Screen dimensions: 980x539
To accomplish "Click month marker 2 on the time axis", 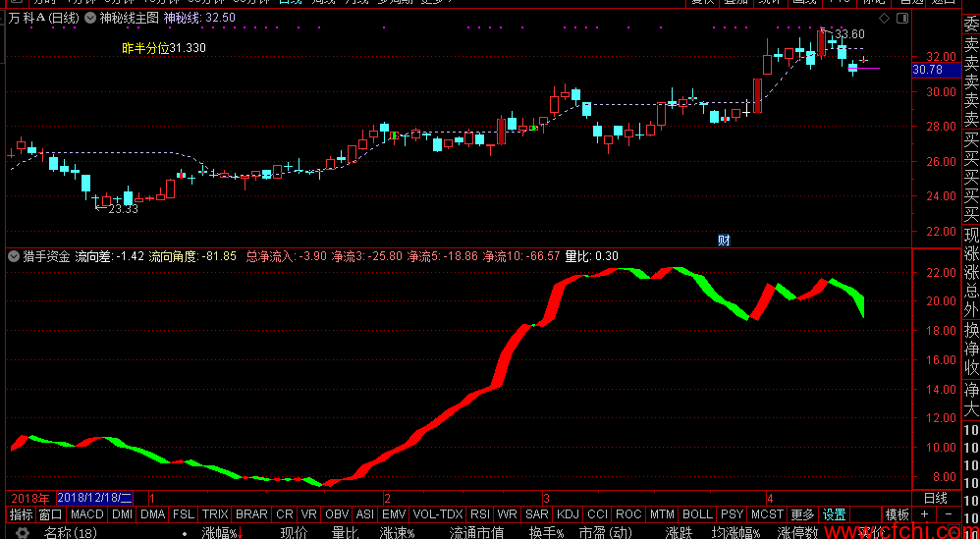I will coord(388,499).
